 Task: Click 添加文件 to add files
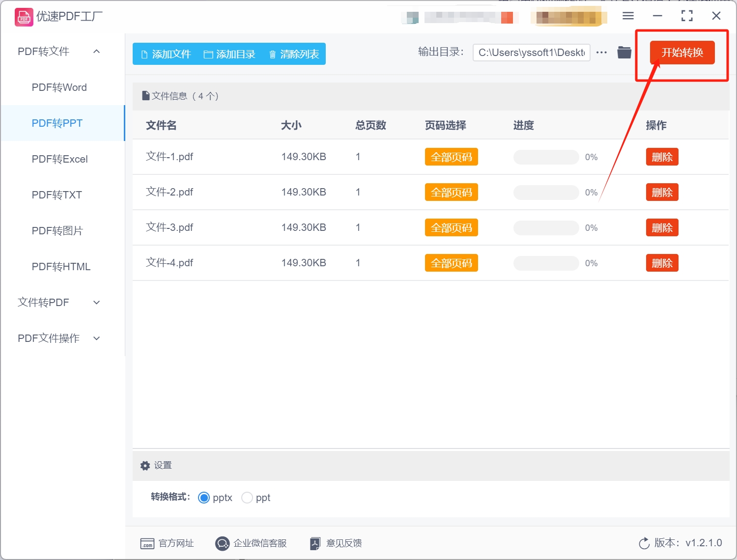point(166,54)
